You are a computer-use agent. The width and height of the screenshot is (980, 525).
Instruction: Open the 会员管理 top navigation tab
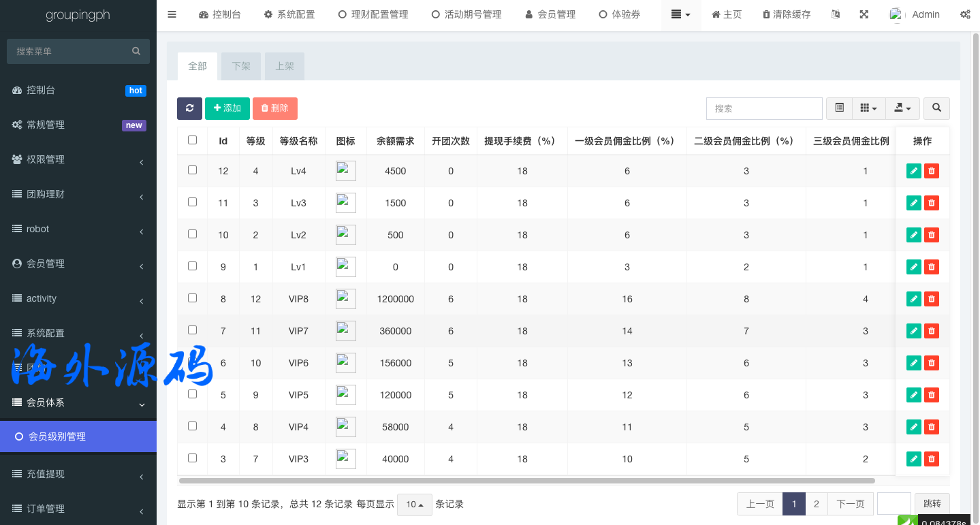point(550,14)
